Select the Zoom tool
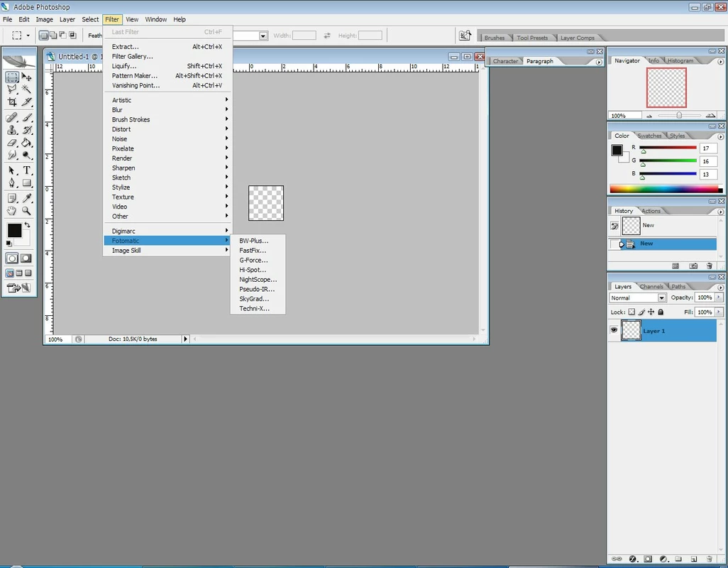728x568 pixels. (26, 211)
